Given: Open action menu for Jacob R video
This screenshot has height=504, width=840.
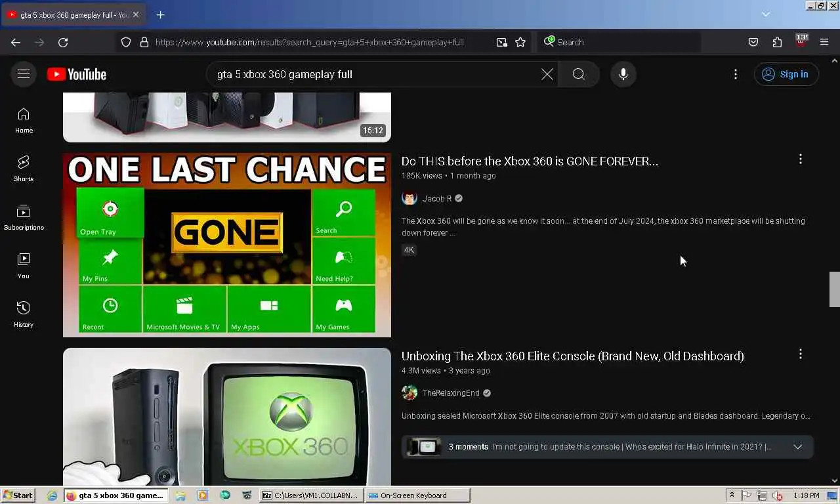Looking at the screenshot, I should [x=800, y=159].
